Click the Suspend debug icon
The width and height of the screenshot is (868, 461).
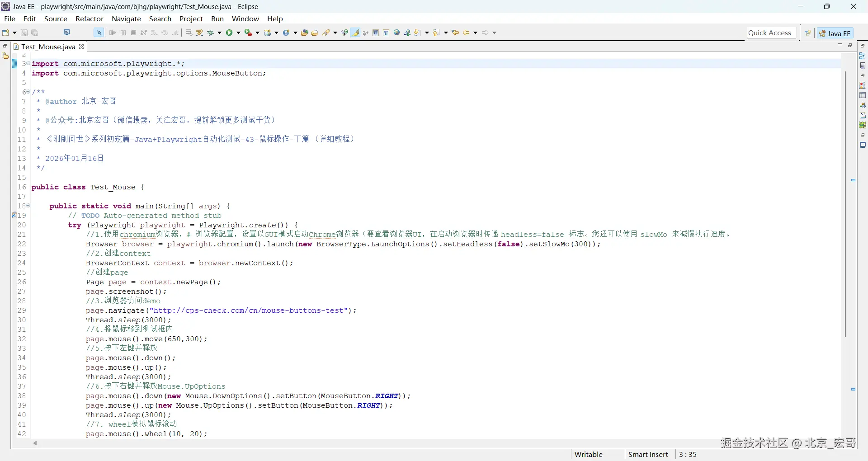point(123,33)
